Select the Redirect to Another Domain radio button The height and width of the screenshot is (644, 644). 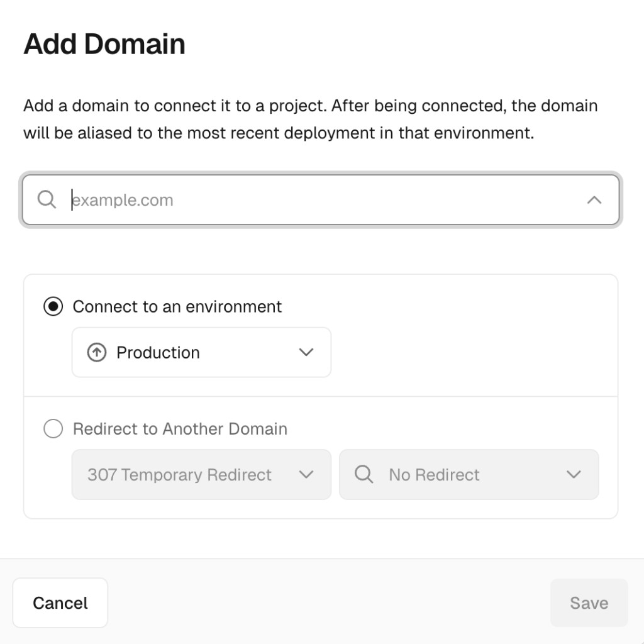point(53,429)
